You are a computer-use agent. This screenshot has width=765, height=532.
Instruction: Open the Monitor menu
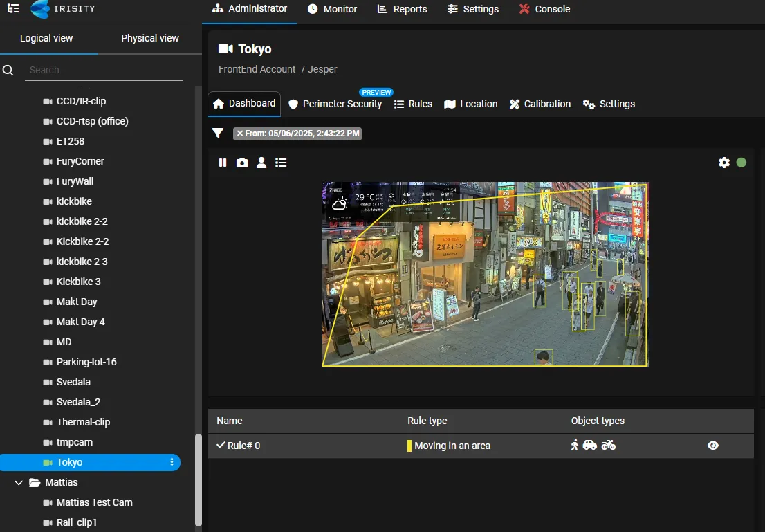coord(332,9)
